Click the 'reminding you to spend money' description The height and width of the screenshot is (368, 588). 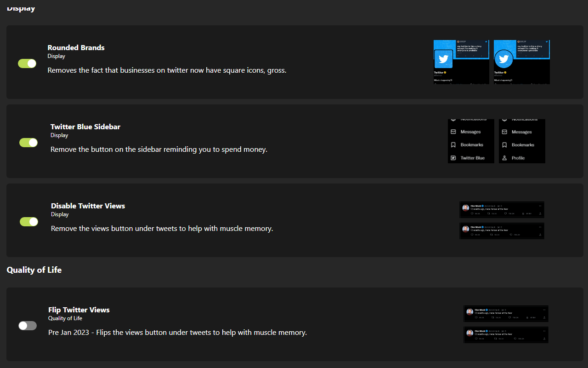[x=159, y=149]
